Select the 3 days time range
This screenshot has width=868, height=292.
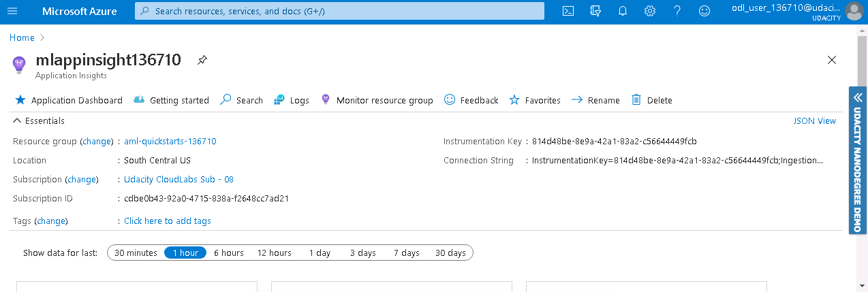click(x=363, y=253)
